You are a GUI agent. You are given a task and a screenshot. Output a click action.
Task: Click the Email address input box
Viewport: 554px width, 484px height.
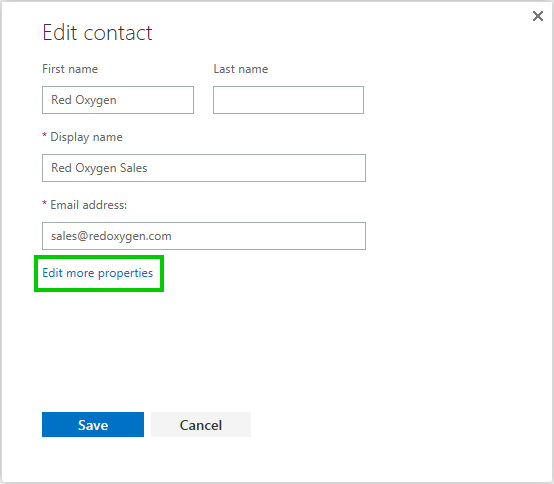204,236
